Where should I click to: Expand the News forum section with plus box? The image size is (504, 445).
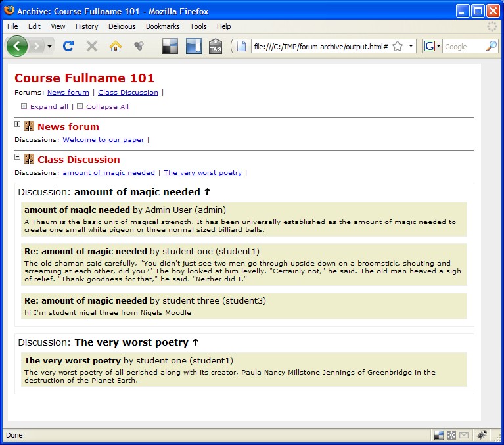tap(17, 124)
